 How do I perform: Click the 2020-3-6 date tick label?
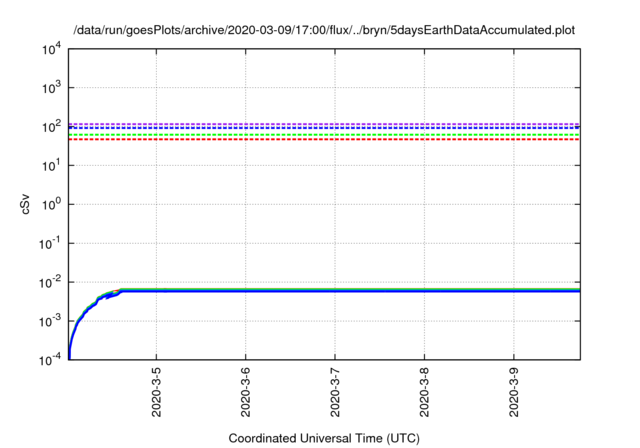(x=246, y=392)
